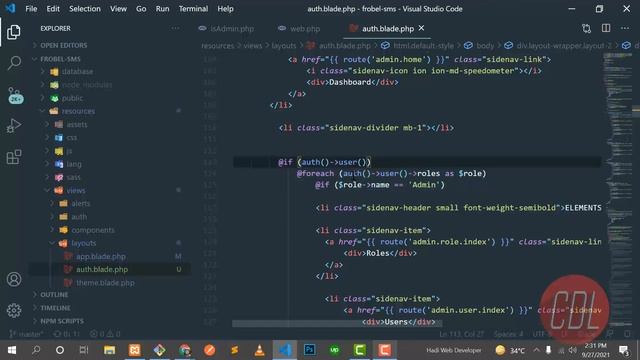This screenshot has width=640, height=360.
Task: Click the editor horizontal scrollbar
Action: click(337, 324)
